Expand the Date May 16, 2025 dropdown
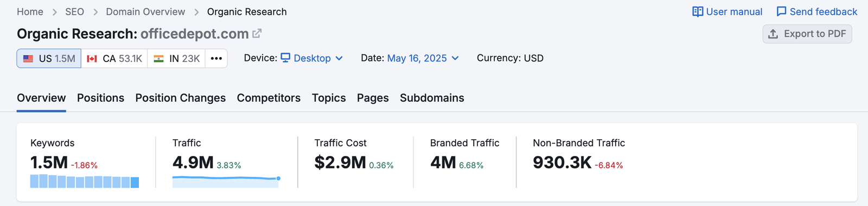 pyautogui.click(x=423, y=58)
